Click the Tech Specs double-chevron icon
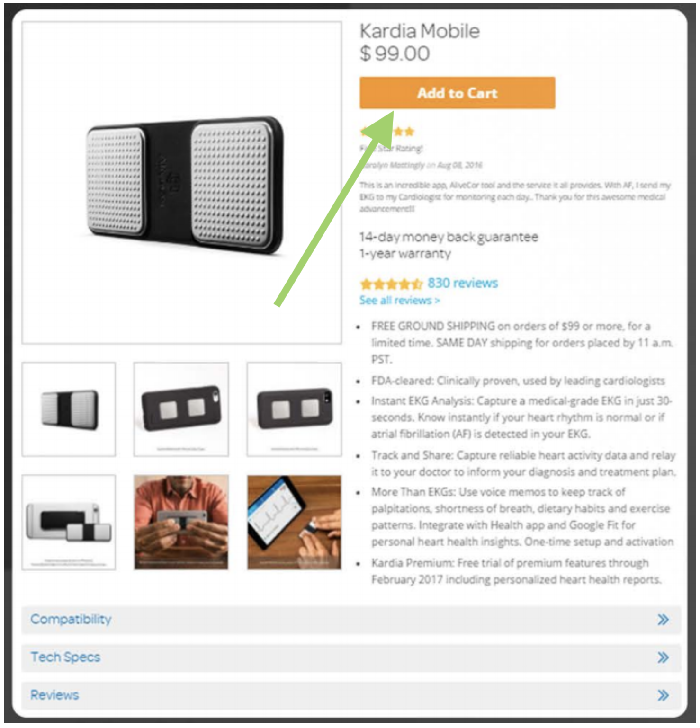The image size is (700, 728). 663,657
